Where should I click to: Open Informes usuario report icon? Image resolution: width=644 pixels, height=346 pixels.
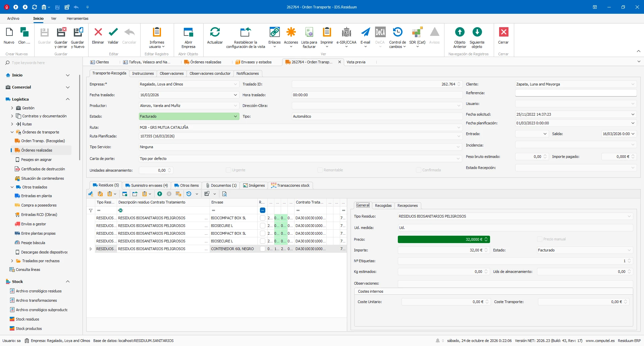pos(157,32)
